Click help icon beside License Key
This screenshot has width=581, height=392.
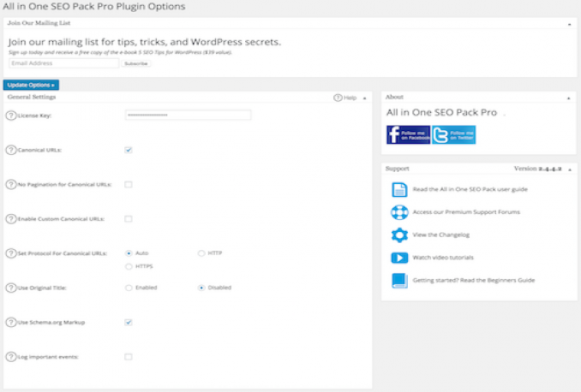[x=10, y=116]
